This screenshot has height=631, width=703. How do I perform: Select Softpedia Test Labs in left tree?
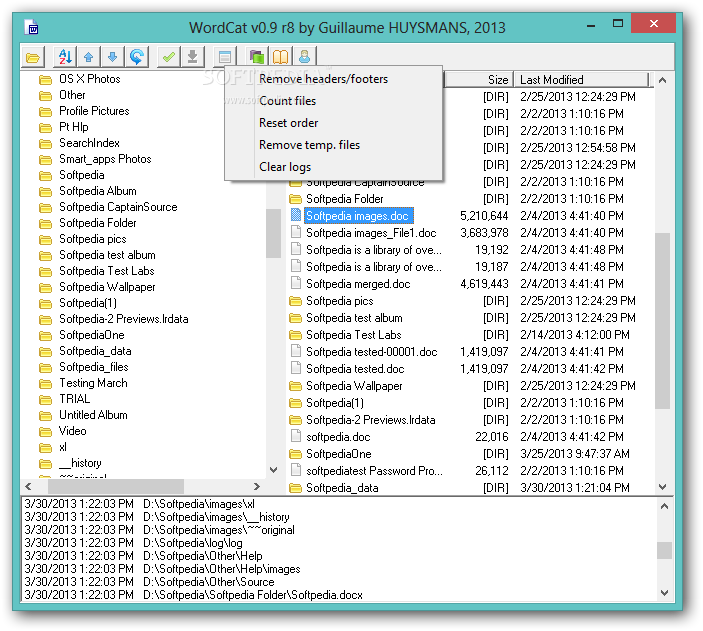pyautogui.click(x=107, y=271)
